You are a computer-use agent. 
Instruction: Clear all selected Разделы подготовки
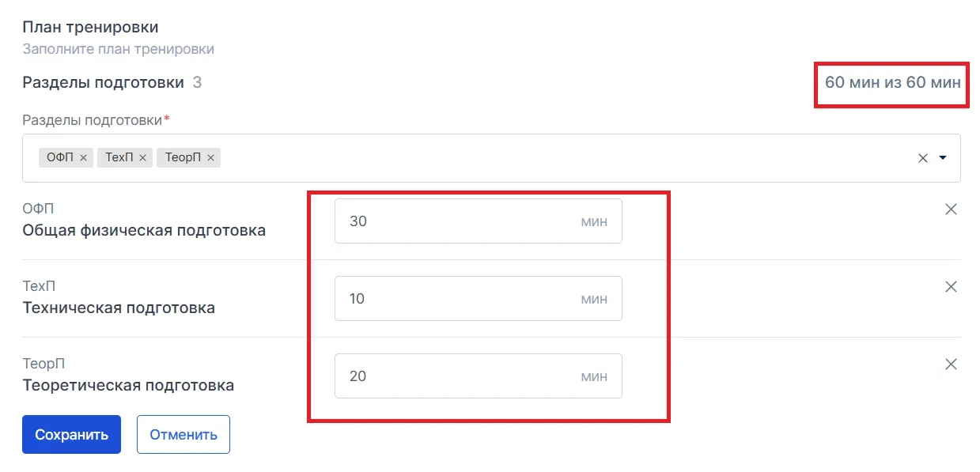922,158
